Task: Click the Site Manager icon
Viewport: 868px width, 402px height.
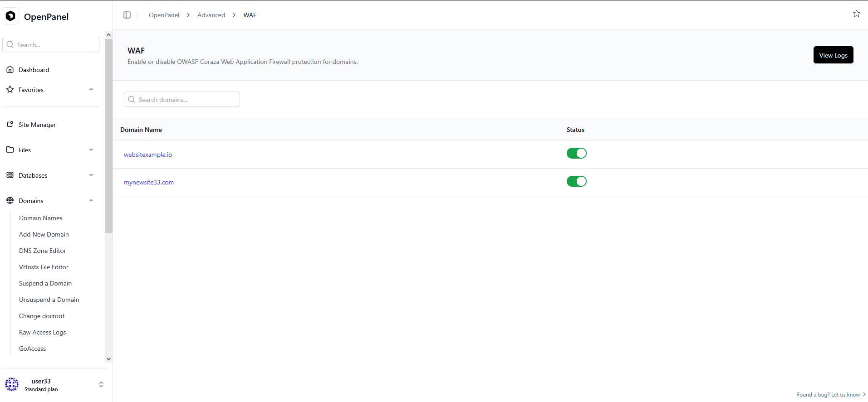Action: coord(10,124)
